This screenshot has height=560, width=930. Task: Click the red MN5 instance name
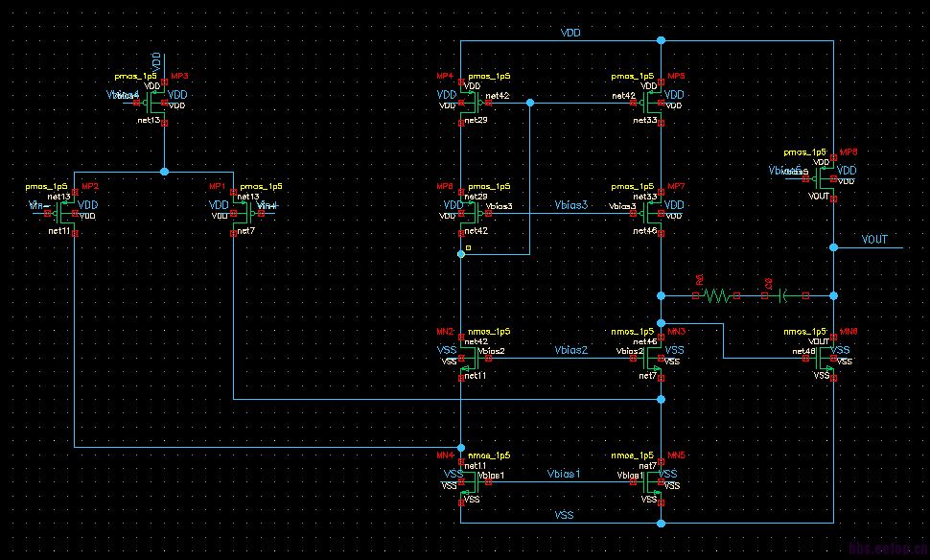pyautogui.click(x=677, y=455)
